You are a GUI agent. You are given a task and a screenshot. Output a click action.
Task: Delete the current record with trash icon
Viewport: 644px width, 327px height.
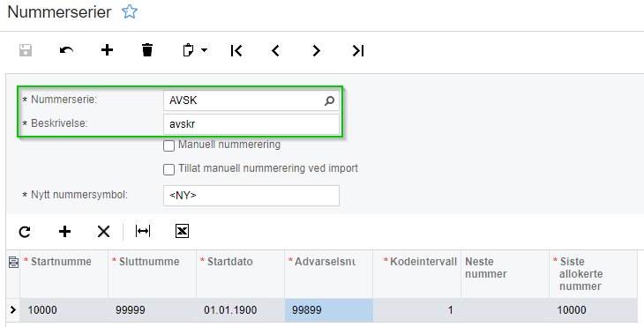147,50
